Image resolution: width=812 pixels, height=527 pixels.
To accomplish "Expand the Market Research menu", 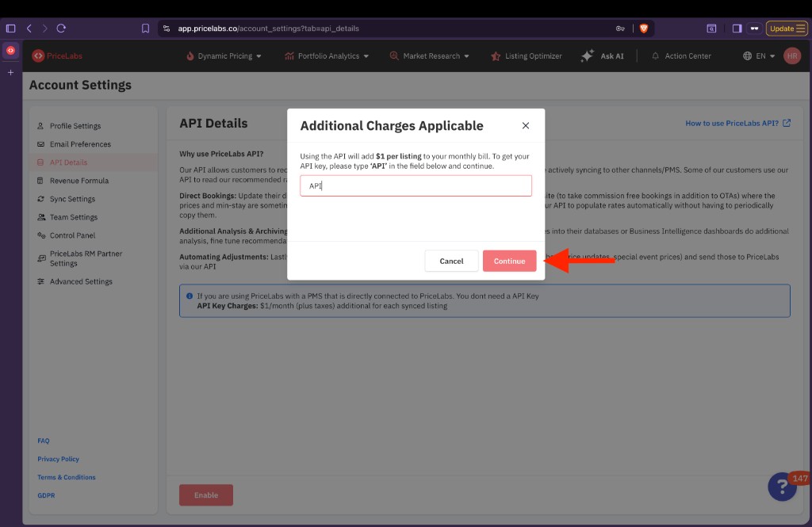I will [x=429, y=56].
